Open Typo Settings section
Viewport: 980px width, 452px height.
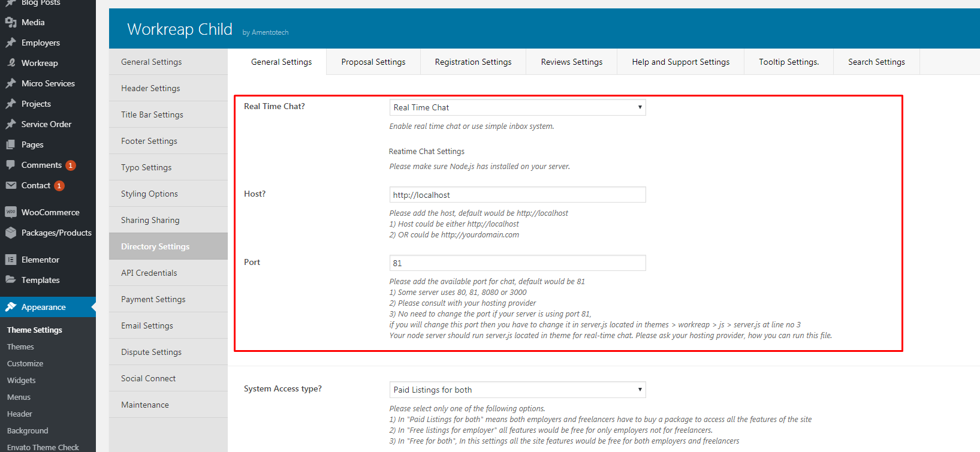(168, 167)
